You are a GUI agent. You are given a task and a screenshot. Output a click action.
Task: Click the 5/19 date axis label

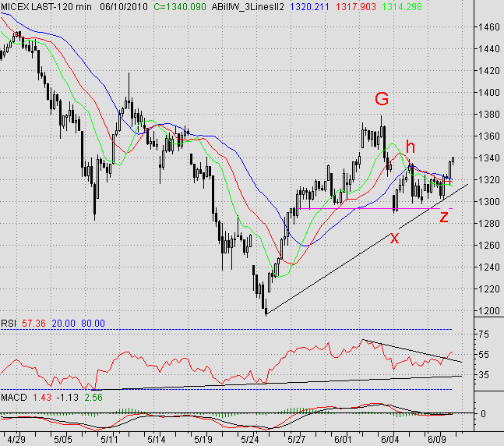tap(203, 439)
